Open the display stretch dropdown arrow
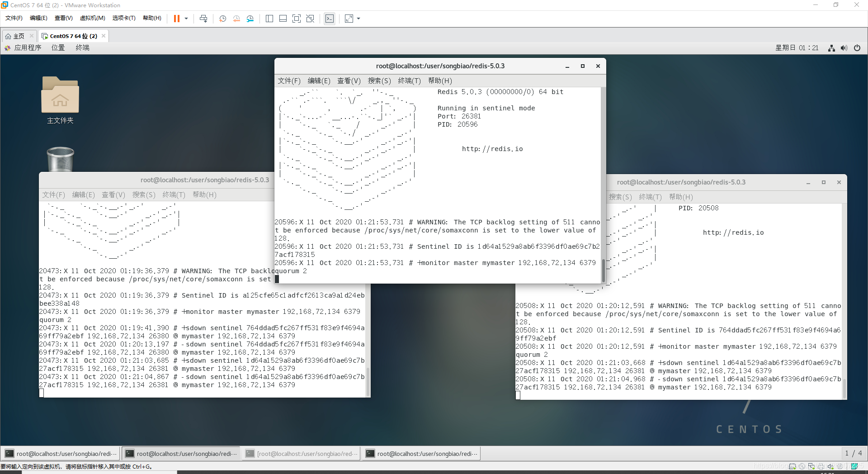This screenshot has width=868, height=474. pos(359,19)
